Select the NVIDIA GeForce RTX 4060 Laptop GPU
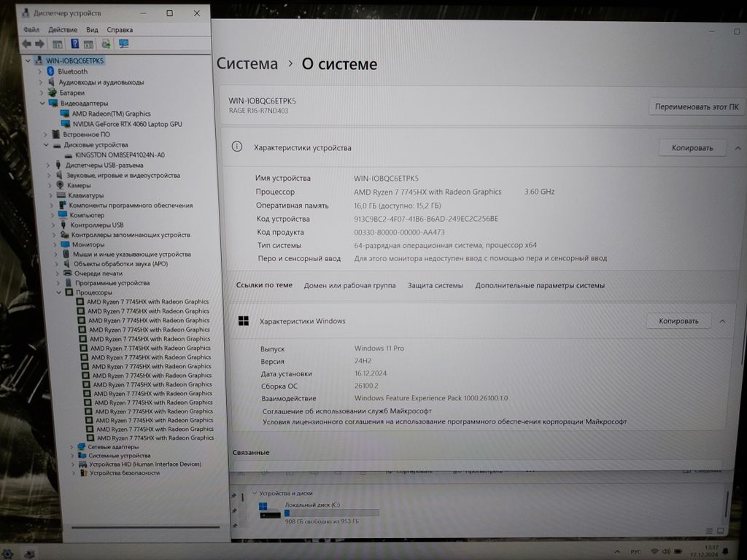This screenshot has height=560, width=747. [x=127, y=124]
